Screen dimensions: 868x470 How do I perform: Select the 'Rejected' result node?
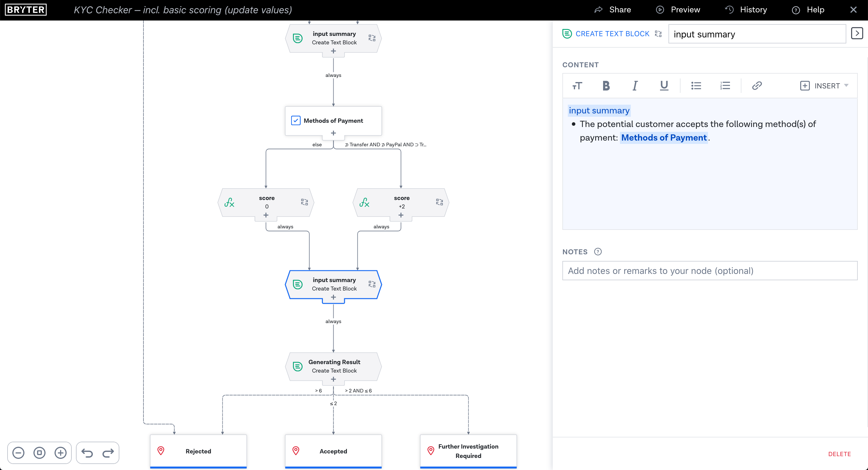pyautogui.click(x=198, y=451)
